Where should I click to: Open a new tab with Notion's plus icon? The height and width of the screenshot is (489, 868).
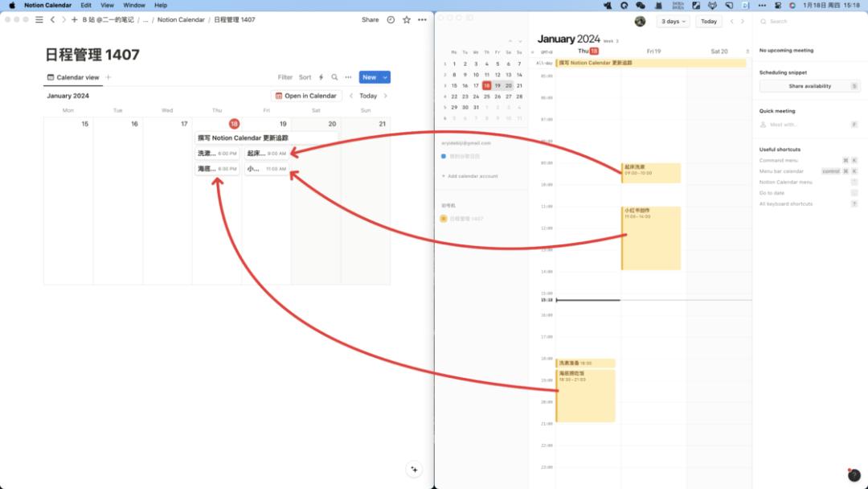click(74, 19)
